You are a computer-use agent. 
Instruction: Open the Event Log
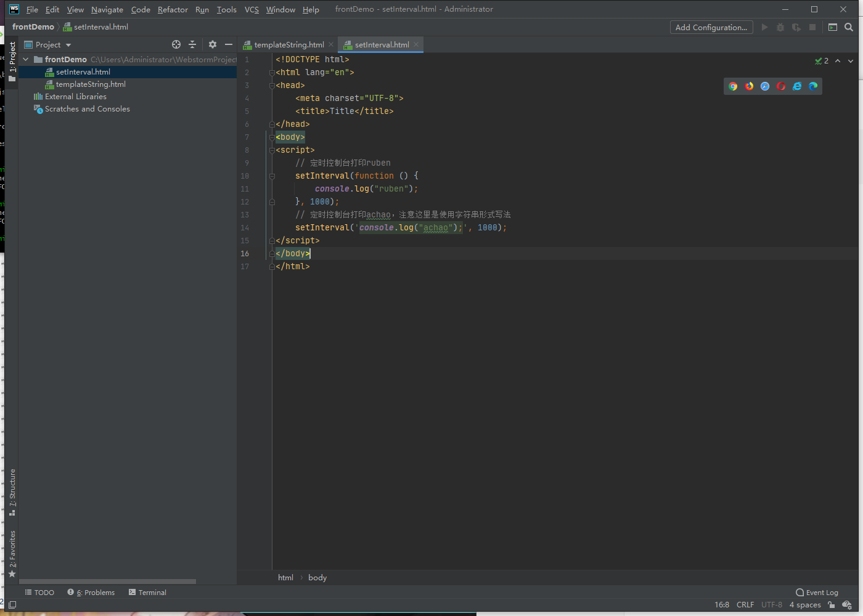817,593
